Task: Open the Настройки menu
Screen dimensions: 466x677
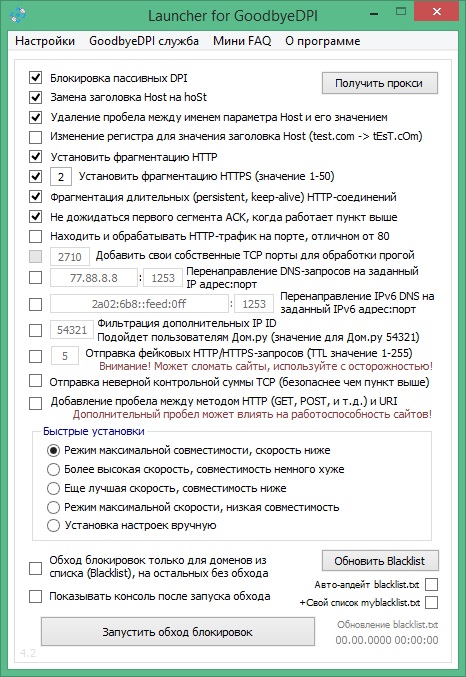Action: coord(45,41)
